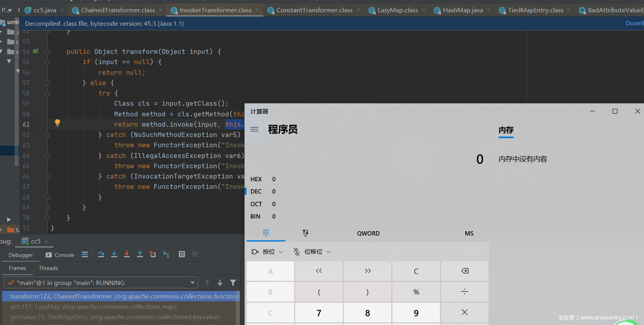644x325 pixels.
Task: Expand the 按位 bitwise dropdown
Action: click(x=268, y=252)
